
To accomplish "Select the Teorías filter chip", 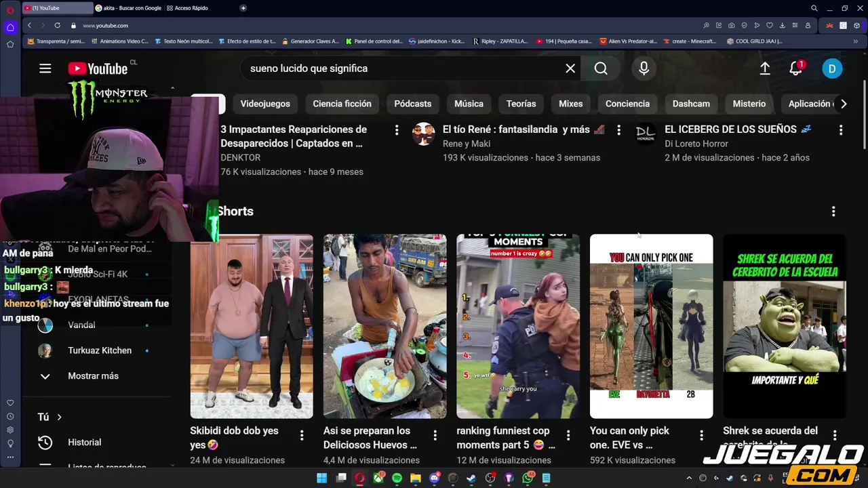I will tap(521, 104).
